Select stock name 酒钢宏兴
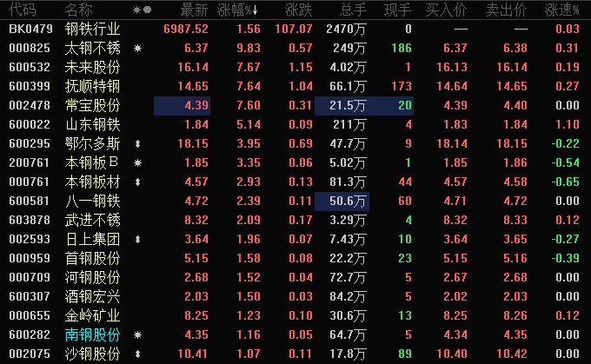The width and height of the screenshot is (591, 364). point(92,296)
